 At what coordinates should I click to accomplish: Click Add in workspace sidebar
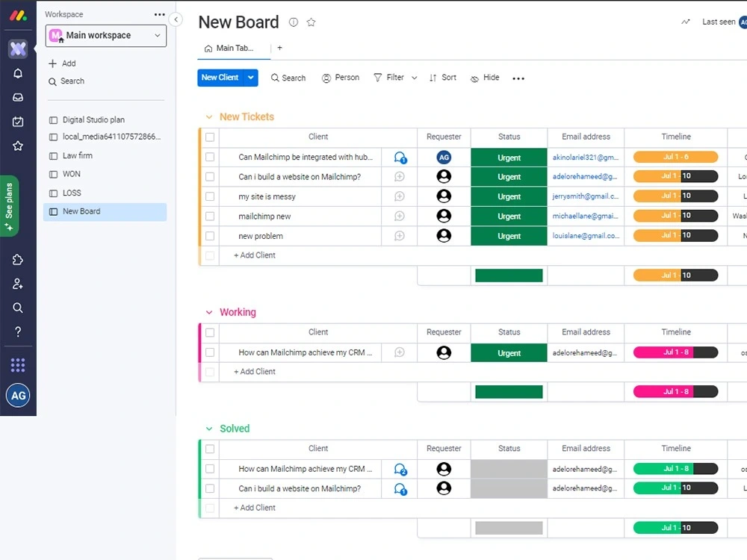coord(63,63)
